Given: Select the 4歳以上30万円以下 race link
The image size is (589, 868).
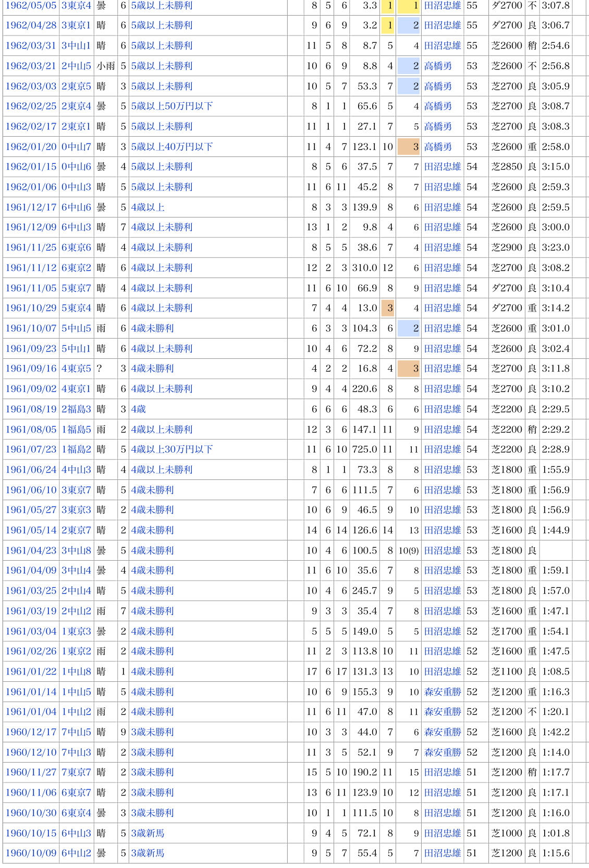Looking at the screenshot, I should 171,449.
